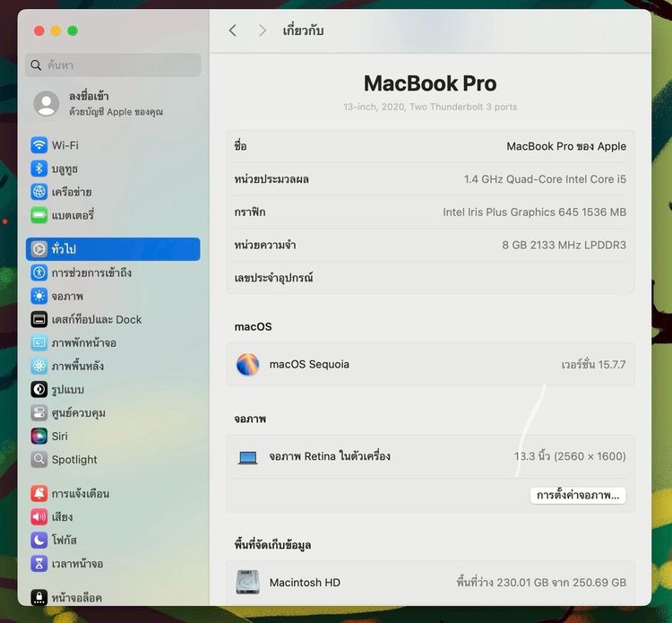Click the window close red button
This screenshot has height=623, width=672.
39,30
